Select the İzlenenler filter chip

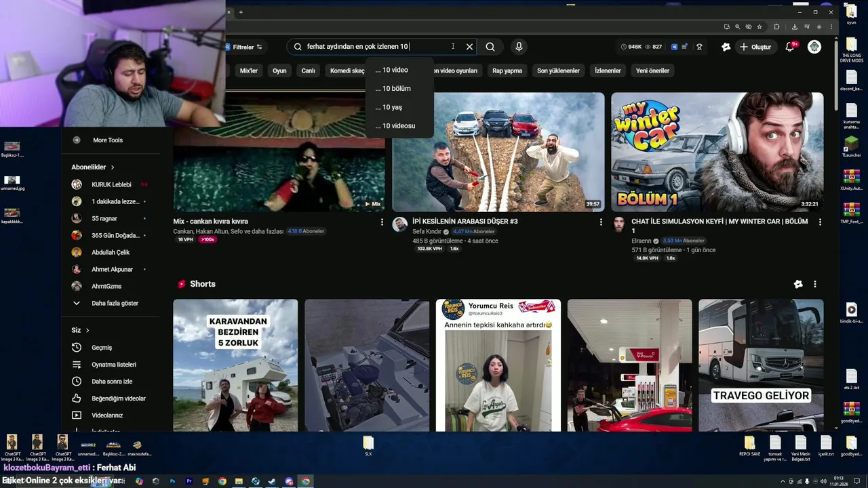click(608, 70)
